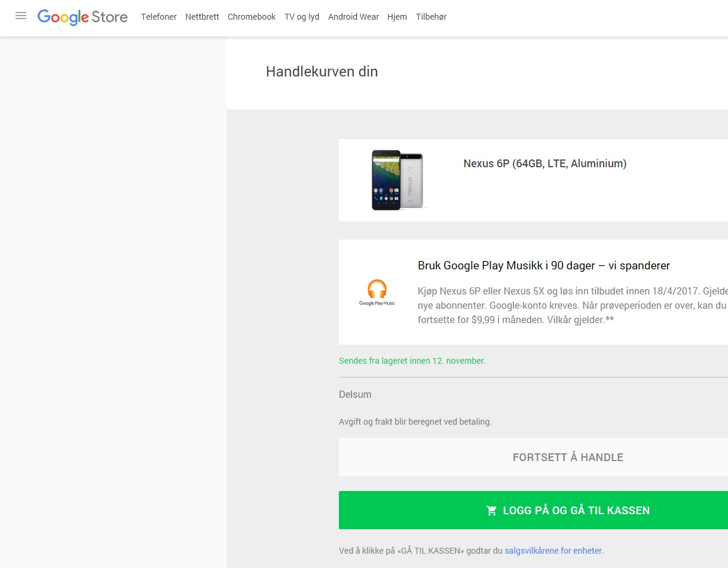Image resolution: width=728 pixels, height=568 pixels.
Task: Select Tilbehør in the top navigation
Action: pyautogui.click(x=431, y=17)
